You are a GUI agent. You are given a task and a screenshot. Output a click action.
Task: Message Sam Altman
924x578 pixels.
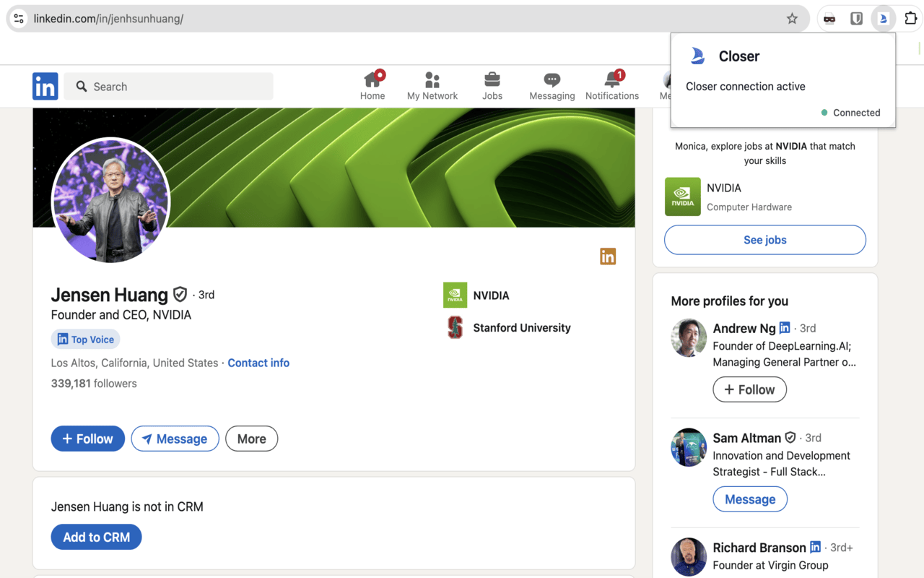coord(750,499)
